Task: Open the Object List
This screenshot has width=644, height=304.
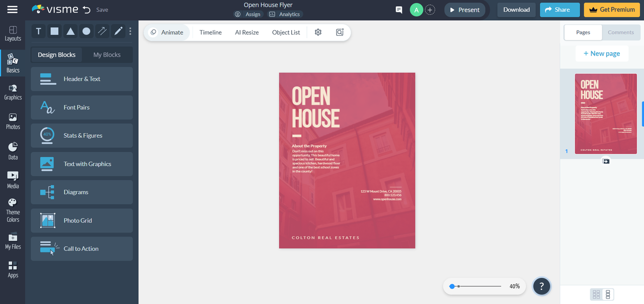Action: (x=286, y=32)
